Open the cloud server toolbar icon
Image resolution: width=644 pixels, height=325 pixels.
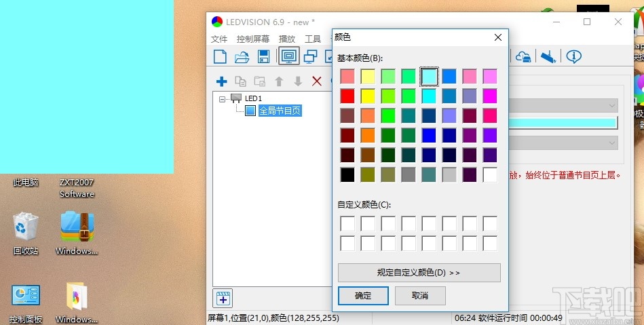coord(523,57)
